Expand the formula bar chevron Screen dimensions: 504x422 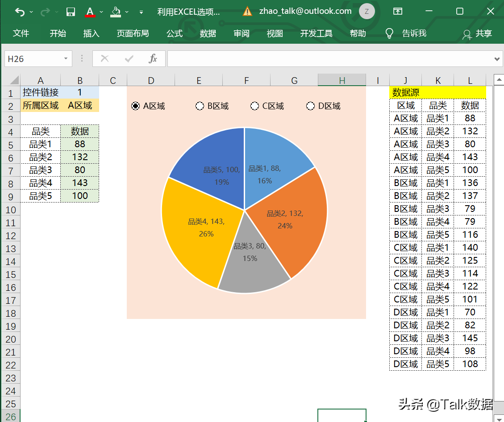tap(497, 59)
